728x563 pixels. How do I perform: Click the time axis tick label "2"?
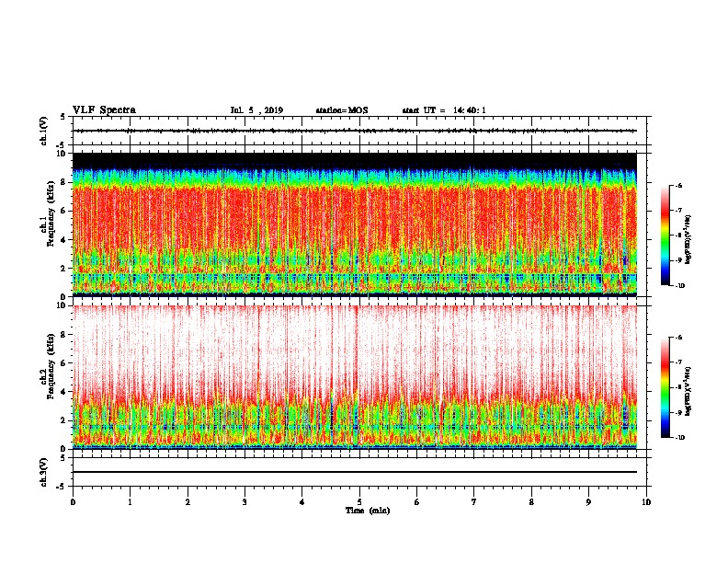188,502
